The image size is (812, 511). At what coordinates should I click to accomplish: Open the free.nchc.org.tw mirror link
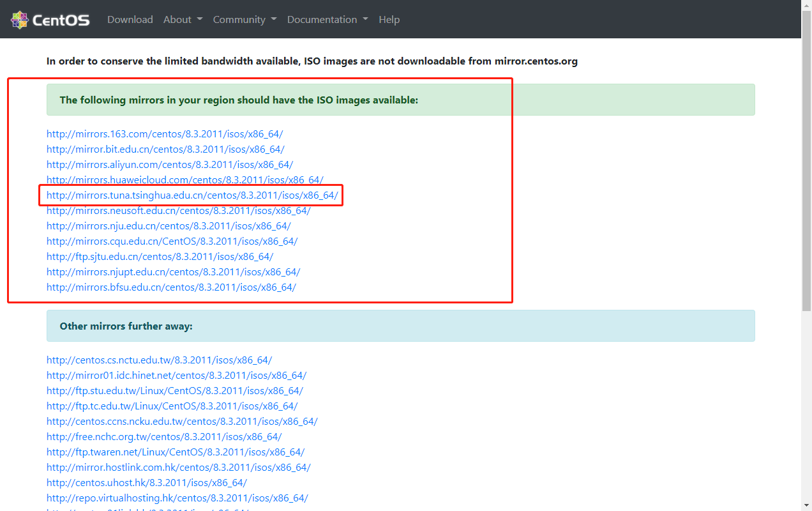click(164, 437)
